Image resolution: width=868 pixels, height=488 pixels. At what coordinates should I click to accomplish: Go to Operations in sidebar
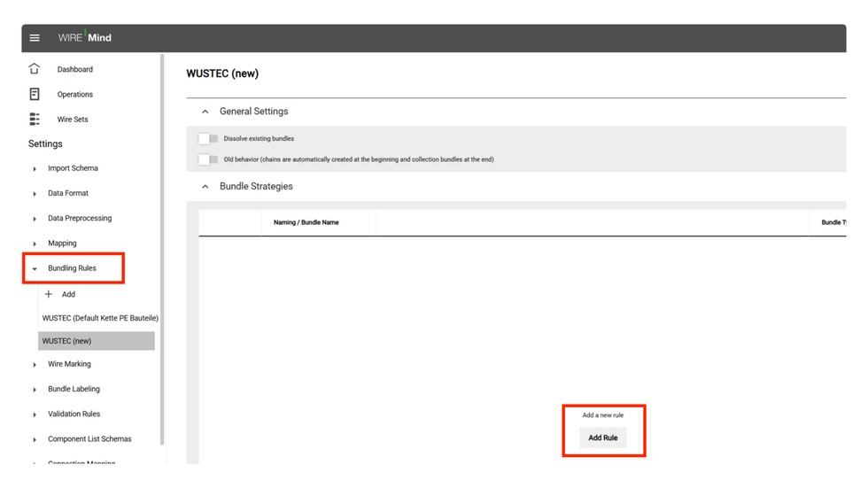74,94
